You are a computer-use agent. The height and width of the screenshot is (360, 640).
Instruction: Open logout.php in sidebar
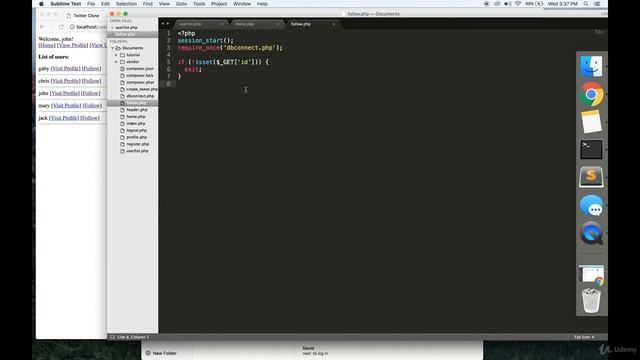pyautogui.click(x=136, y=130)
